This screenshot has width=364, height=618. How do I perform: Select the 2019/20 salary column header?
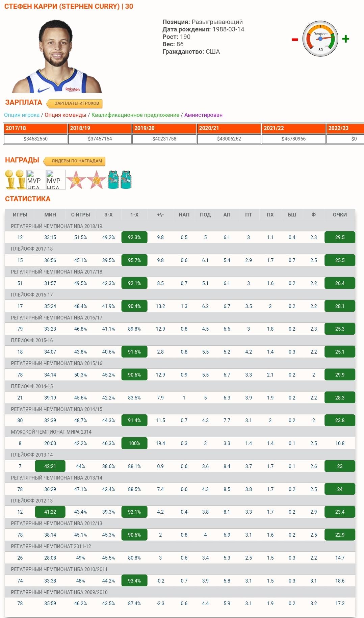164,128
